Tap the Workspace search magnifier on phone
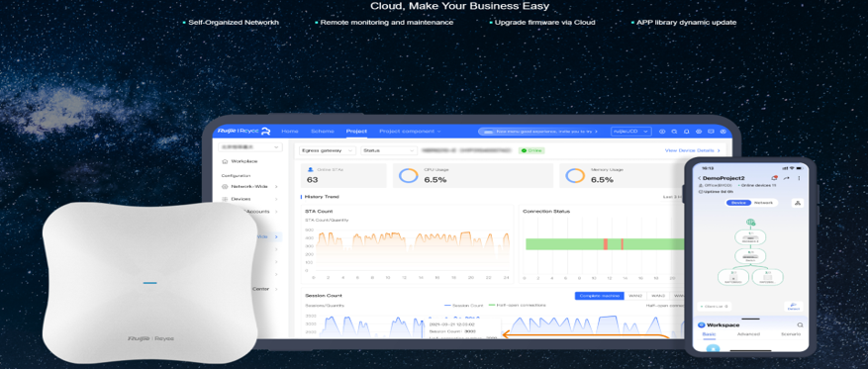The width and height of the screenshot is (868, 369). 800,325
